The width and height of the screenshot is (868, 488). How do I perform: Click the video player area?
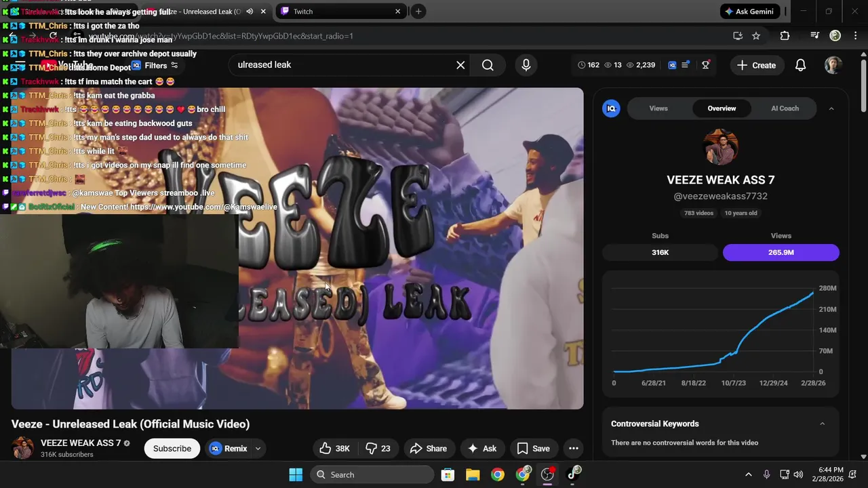tap(297, 248)
